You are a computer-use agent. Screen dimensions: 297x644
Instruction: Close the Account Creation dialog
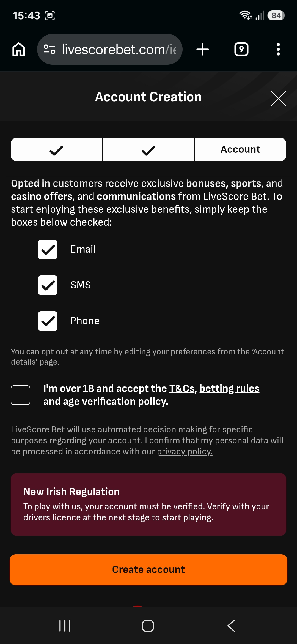[x=278, y=98]
